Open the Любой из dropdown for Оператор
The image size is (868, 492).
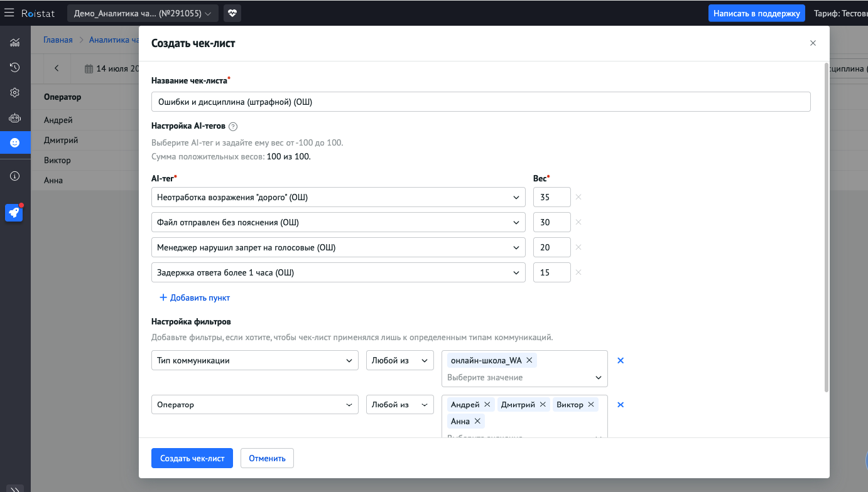[399, 405]
